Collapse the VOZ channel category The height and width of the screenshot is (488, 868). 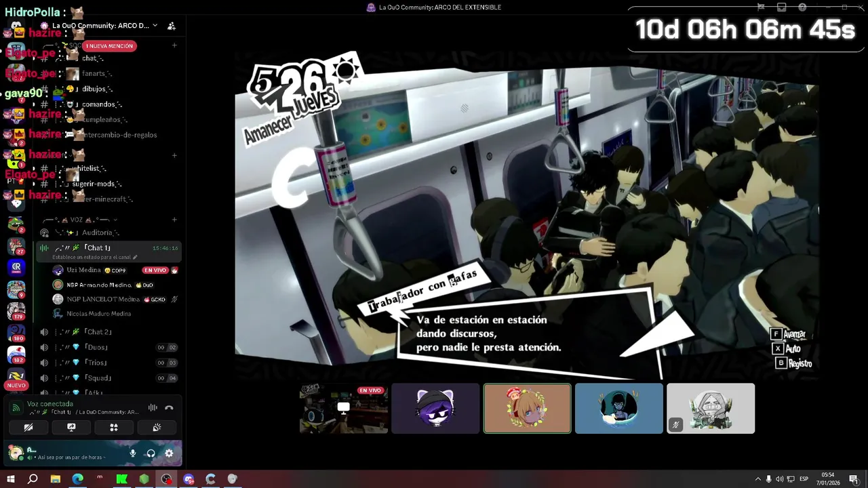(80, 220)
